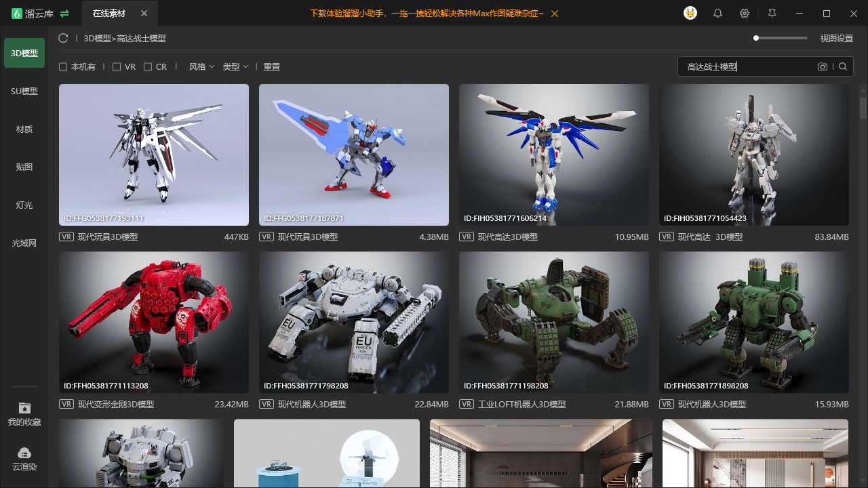Open 视图设置 view settings
This screenshot has width=868, height=488.
click(x=836, y=39)
